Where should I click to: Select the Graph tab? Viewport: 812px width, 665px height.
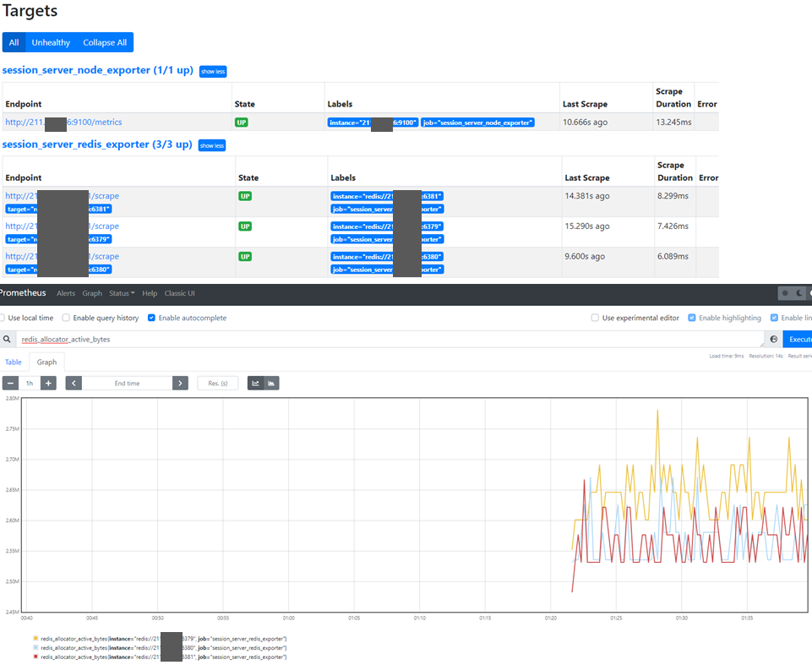point(46,362)
